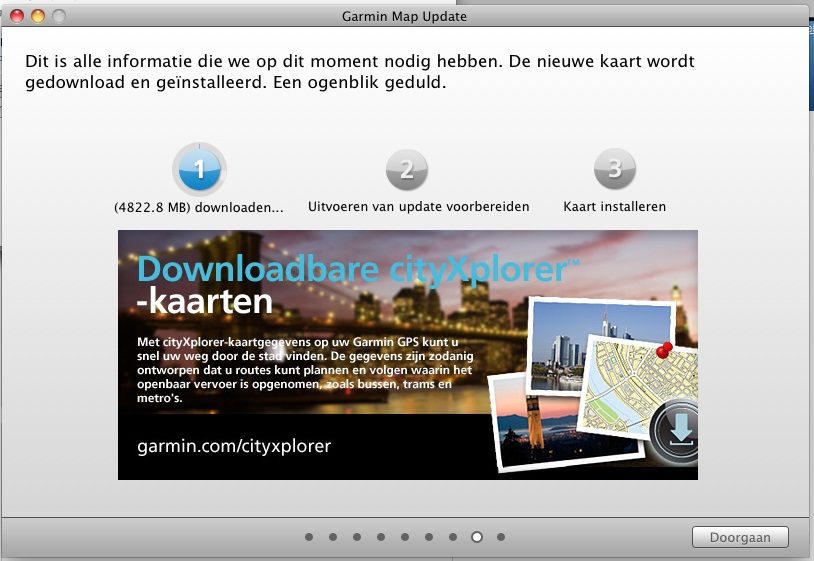This screenshot has width=814, height=561.
Task: Click the banner paragraph starting "Met cityXplorer-kaartgegevens"
Action: click(305, 370)
